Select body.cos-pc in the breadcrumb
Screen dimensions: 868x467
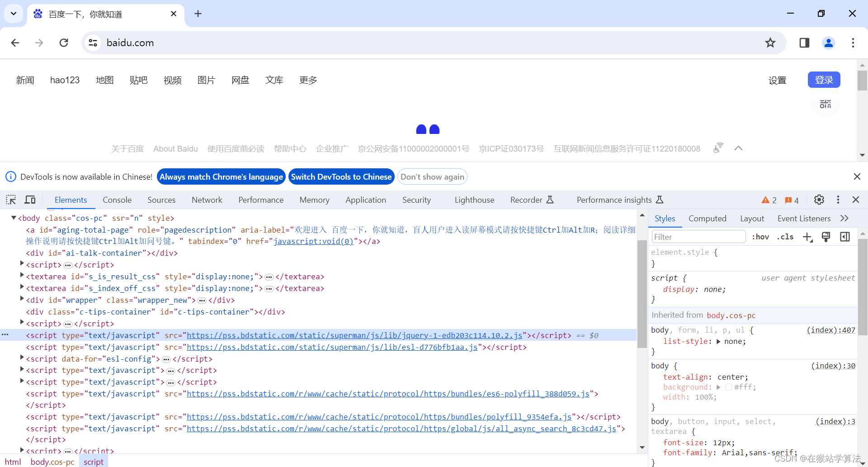tap(52, 462)
